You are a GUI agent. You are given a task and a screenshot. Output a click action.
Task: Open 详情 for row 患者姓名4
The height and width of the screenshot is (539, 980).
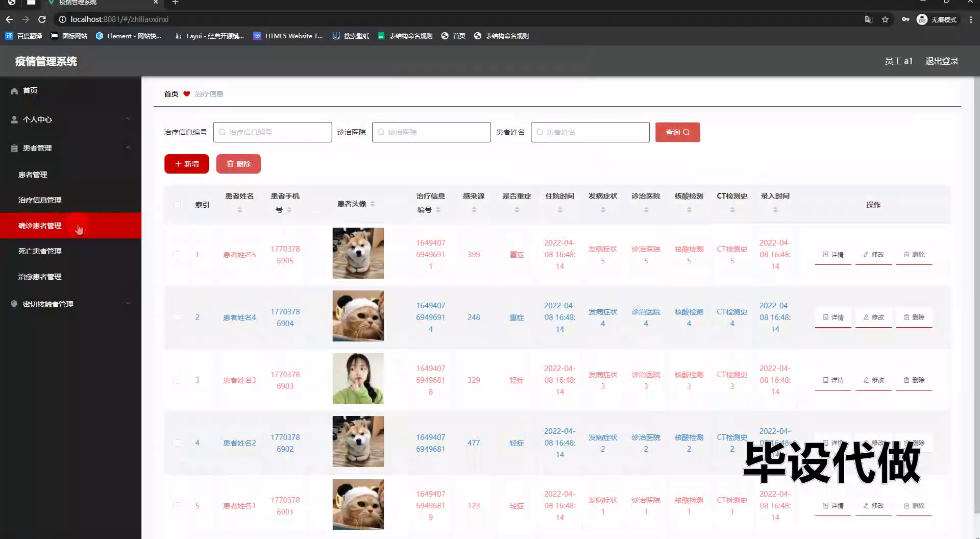point(833,317)
